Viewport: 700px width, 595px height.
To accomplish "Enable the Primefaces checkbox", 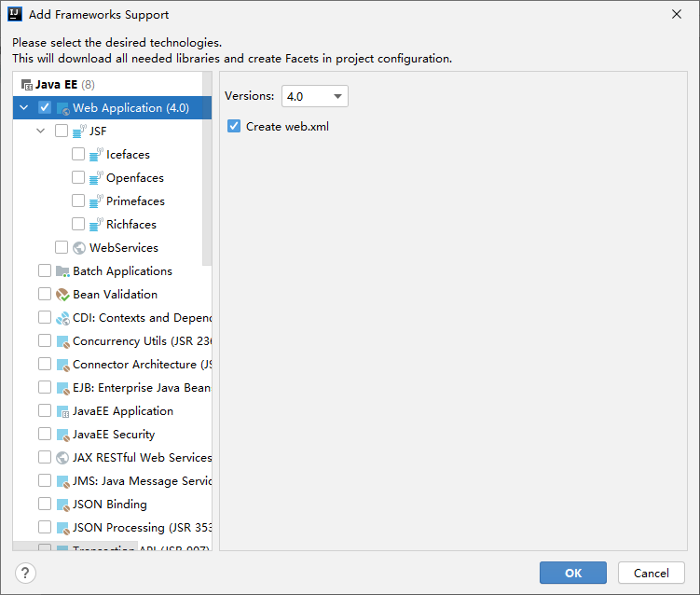I will point(78,201).
